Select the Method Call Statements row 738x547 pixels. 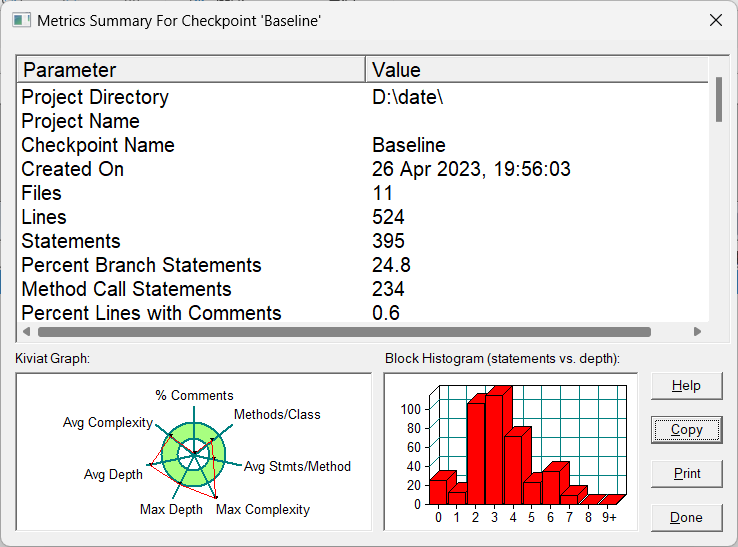pos(362,289)
